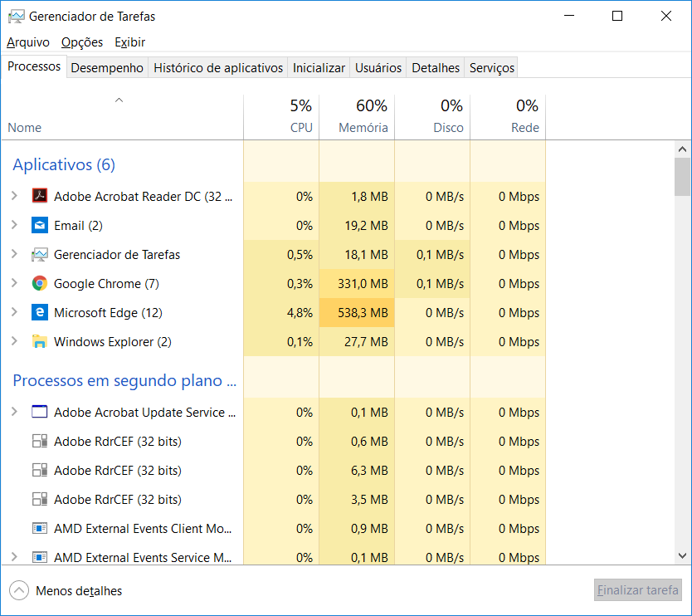Image resolution: width=692 pixels, height=616 pixels.
Task: Click the 4,8% CPU cell
Action: tap(281, 313)
